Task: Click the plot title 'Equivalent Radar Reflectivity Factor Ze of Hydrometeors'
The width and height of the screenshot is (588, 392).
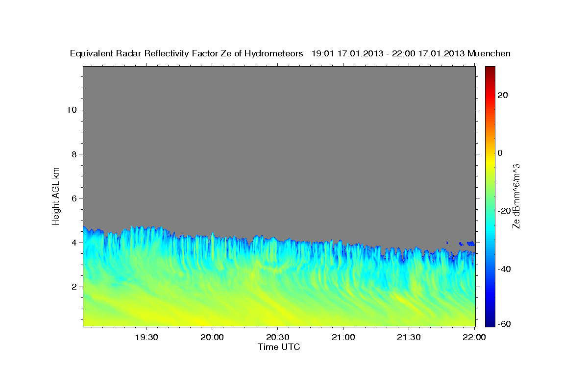Action: (187, 53)
